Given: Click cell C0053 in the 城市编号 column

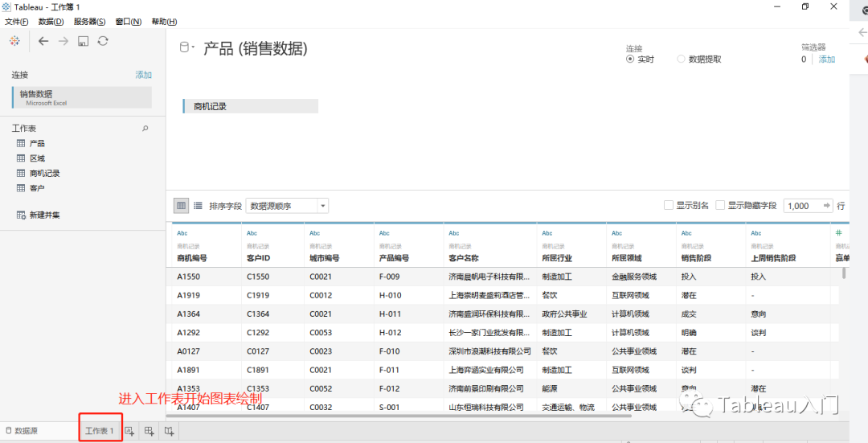Looking at the screenshot, I should [x=321, y=333].
